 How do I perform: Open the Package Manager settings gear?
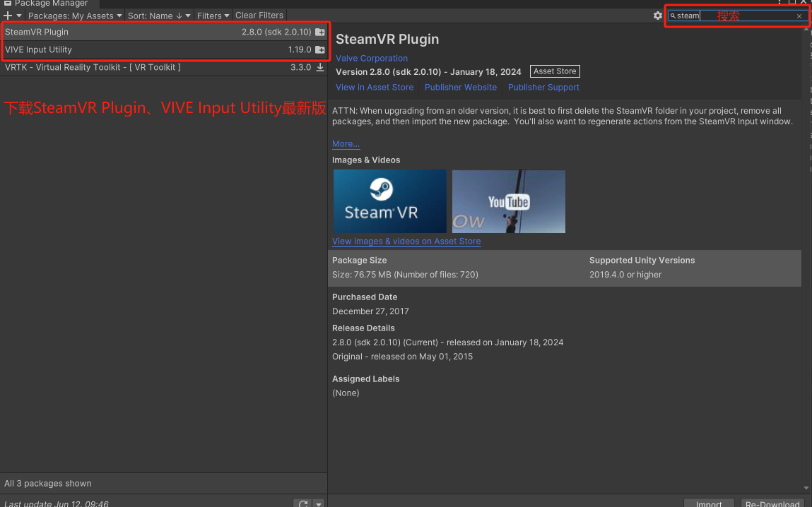coord(658,16)
